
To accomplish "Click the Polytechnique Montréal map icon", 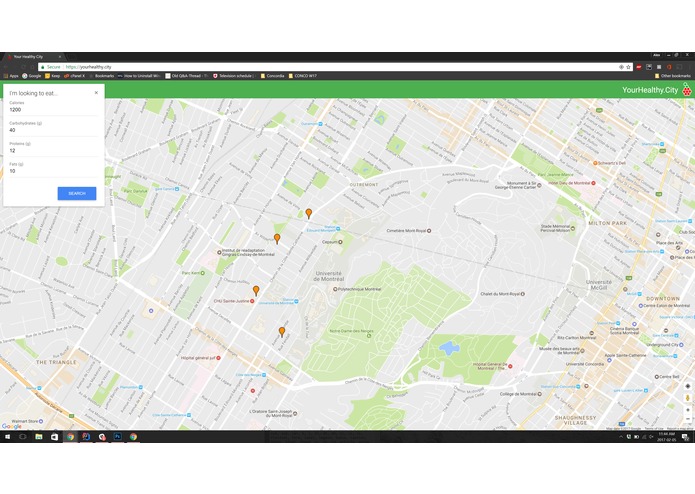I will pyautogui.click(x=335, y=289).
